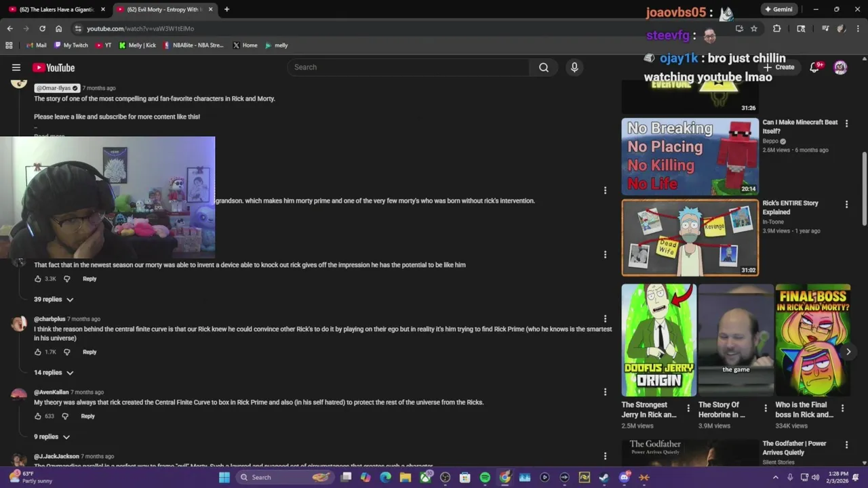868x488 pixels.
Task: Go to the YouTube home logo
Action: (x=54, y=68)
